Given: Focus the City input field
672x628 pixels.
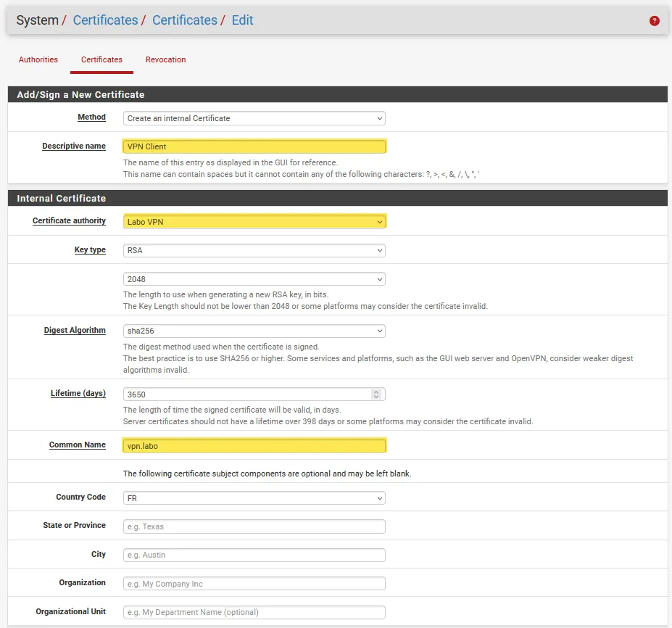Looking at the screenshot, I should [x=254, y=555].
